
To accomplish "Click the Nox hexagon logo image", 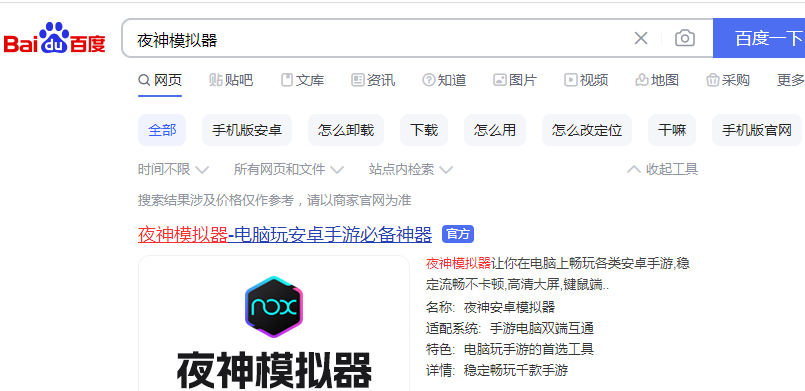I will [x=274, y=307].
